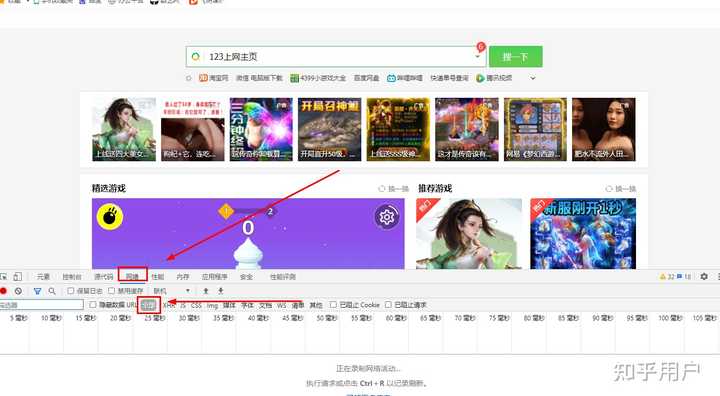
Task: Switch to the 内存 DevTools tab
Action: 183,277
